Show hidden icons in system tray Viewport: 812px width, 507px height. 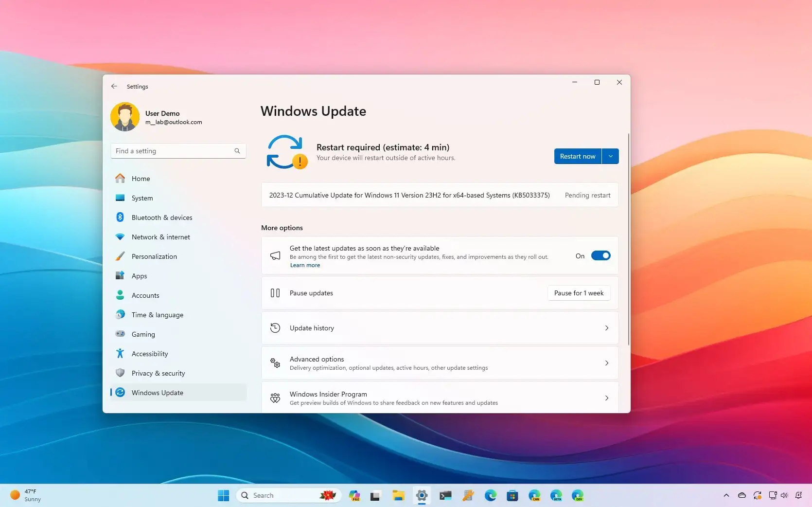pyautogui.click(x=726, y=495)
